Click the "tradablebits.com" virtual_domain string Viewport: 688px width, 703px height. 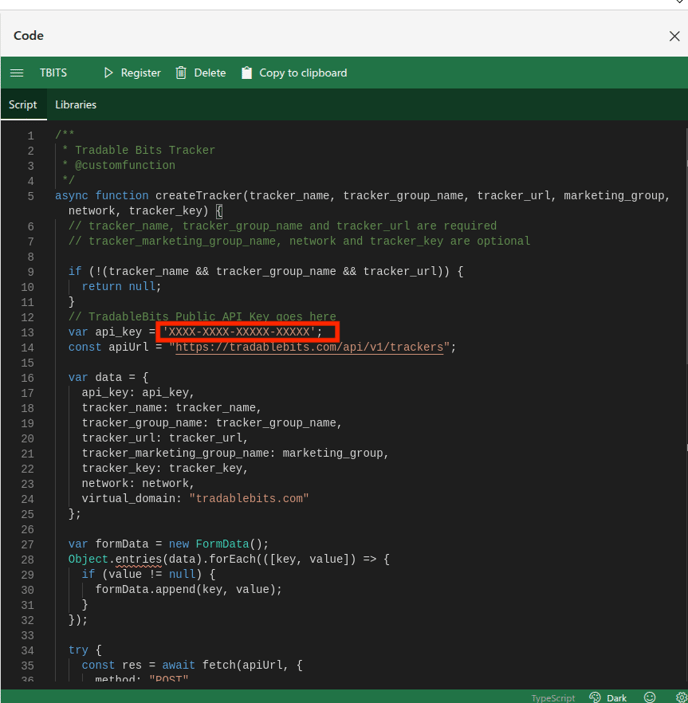249,498
